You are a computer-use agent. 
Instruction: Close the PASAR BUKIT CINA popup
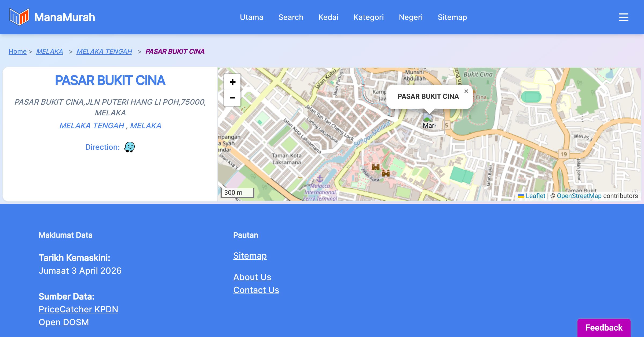[x=466, y=91]
